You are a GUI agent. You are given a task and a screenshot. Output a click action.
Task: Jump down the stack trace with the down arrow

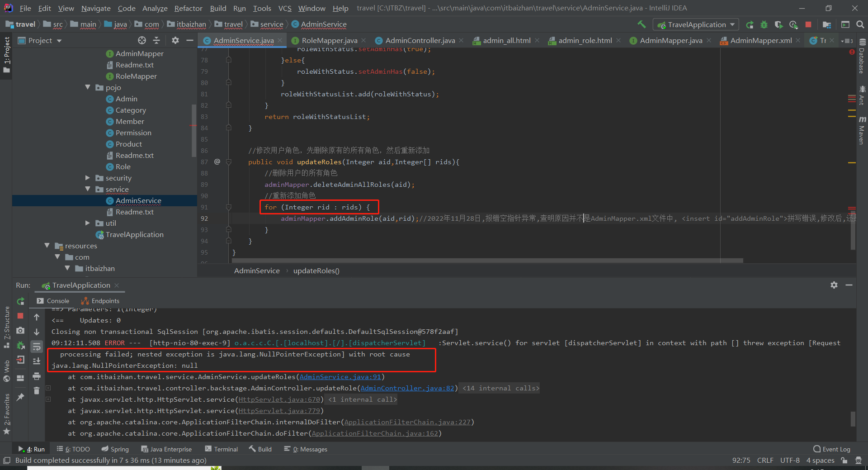[x=37, y=332]
